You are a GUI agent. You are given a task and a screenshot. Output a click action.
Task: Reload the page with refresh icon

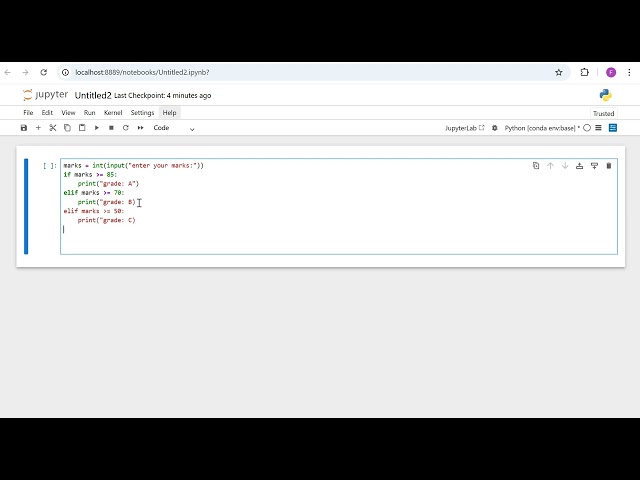pyautogui.click(x=44, y=72)
